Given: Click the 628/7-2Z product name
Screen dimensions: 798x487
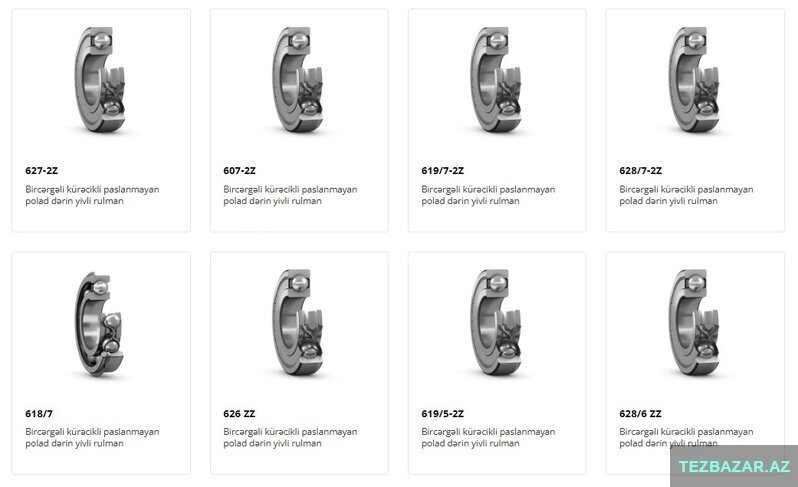Looking at the screenshot, I should point(641,170).
